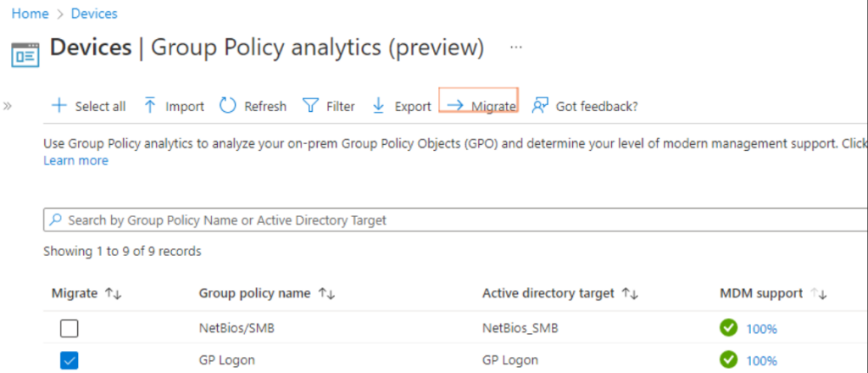Screen dimensions: 868x373
Task: Sort by Group policy name column
Action: [326, 293]
